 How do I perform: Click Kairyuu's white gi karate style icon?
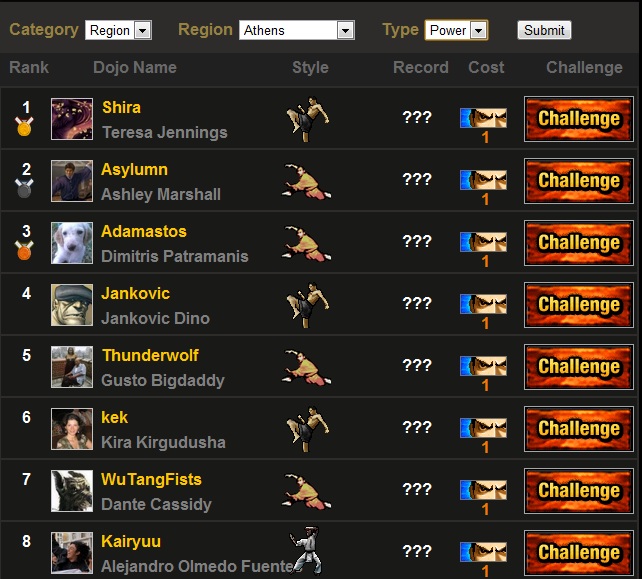[x=306, y=551]
